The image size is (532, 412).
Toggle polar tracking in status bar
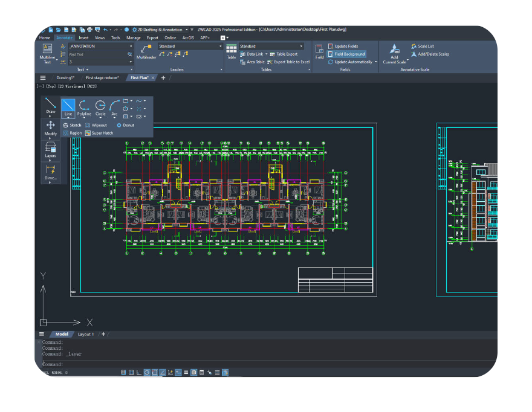coord(147,372)
